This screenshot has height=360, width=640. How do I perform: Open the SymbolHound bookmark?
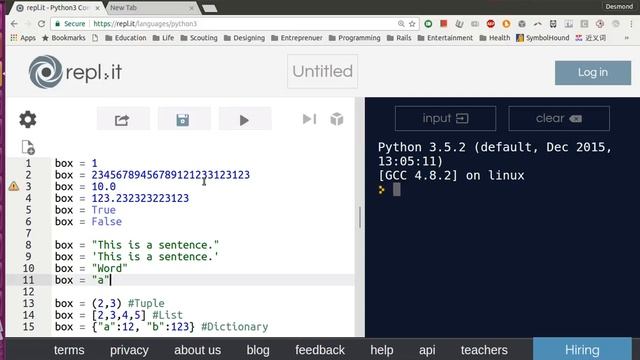pos(542,38)
